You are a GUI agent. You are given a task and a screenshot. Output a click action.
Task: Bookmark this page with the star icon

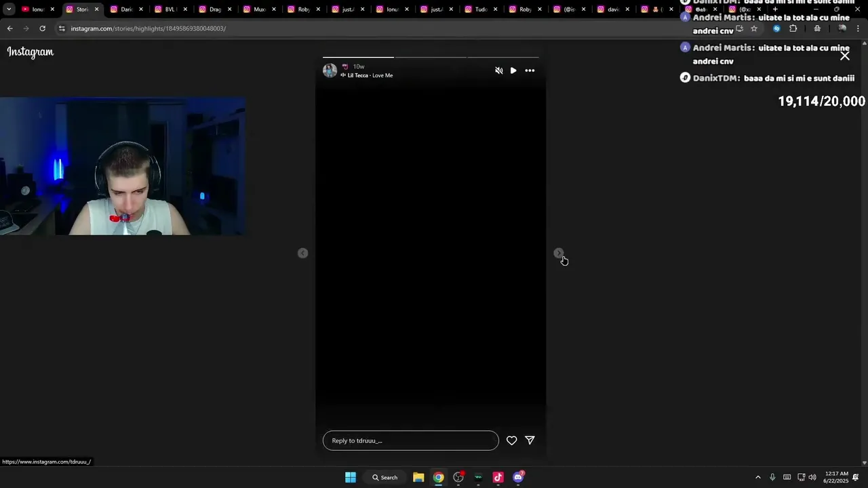pos(753,28)
